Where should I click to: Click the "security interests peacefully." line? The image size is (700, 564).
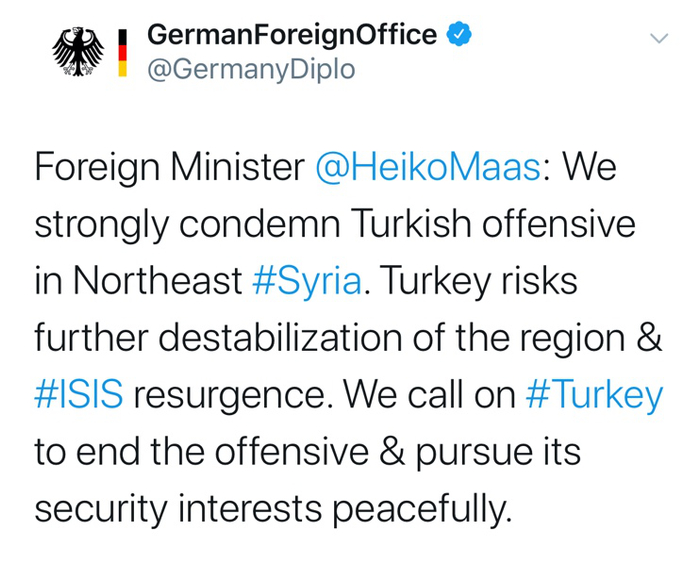(273, 509)
